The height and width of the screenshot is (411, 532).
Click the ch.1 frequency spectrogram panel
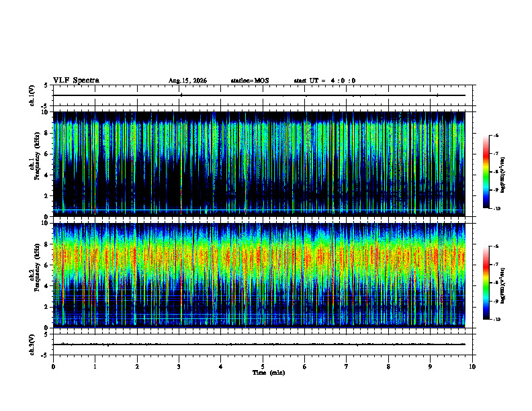pos(259,164)
